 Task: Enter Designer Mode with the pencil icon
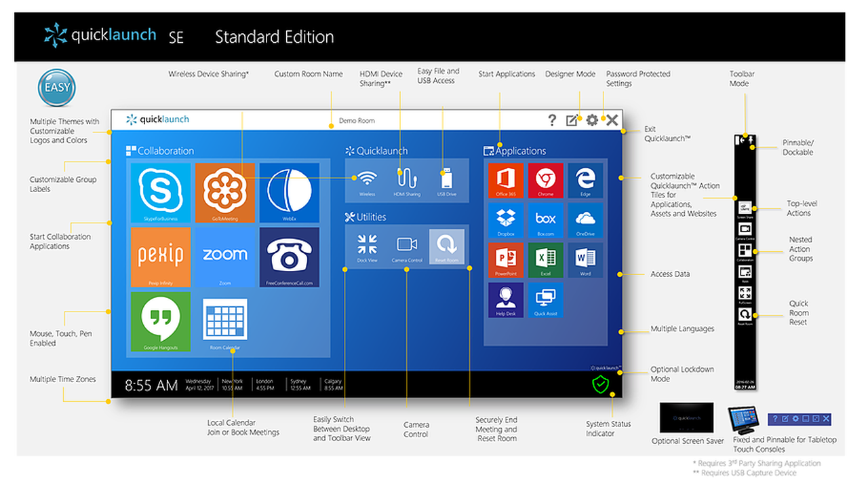tap(572, 120)
